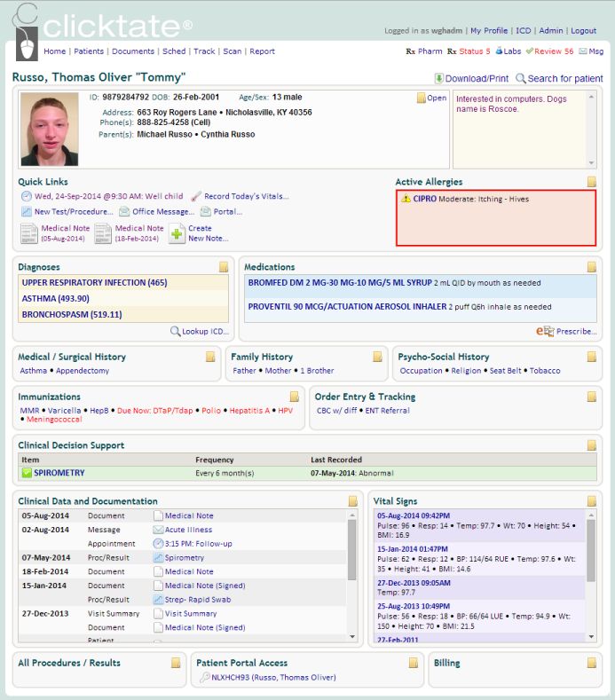
Task: Select PROVENTIL 90 MCG inhaler medication
Action: (x=348, y=307)
